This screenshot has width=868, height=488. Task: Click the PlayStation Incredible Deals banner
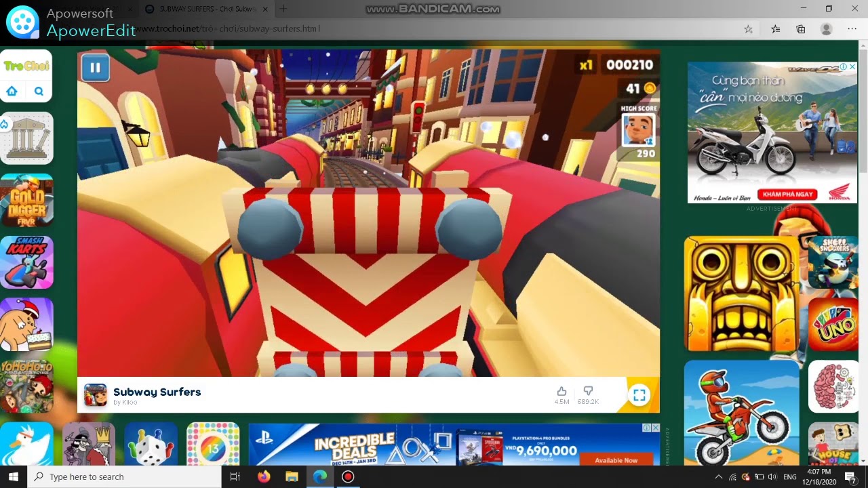click(x=454, y=445)
